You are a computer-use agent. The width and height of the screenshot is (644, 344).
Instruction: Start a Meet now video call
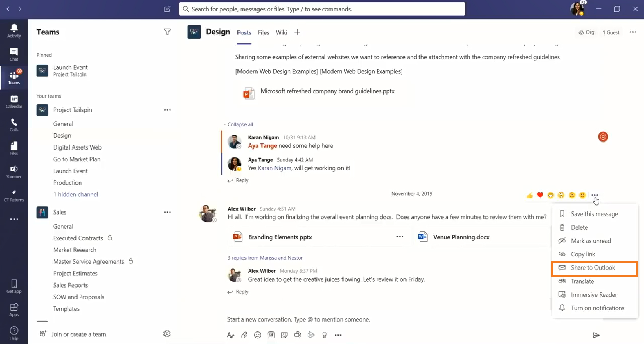point(298,335)
